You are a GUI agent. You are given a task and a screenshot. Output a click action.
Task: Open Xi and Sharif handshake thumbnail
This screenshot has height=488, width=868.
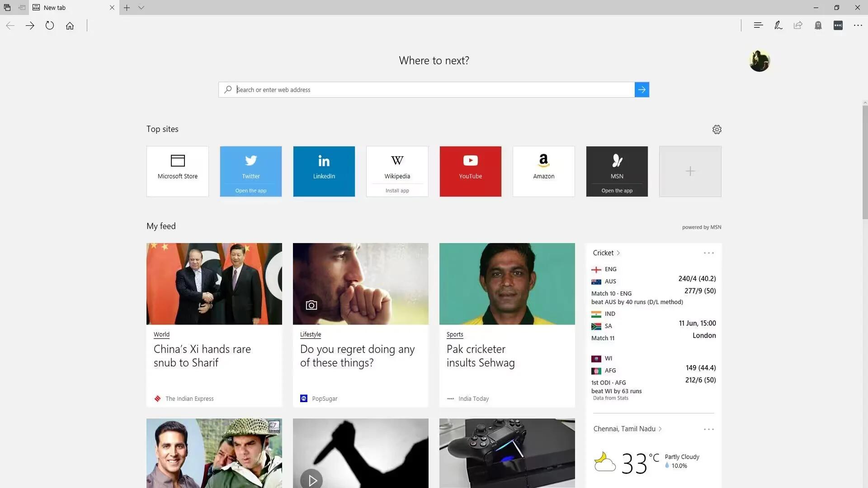[x=214, y=284]
